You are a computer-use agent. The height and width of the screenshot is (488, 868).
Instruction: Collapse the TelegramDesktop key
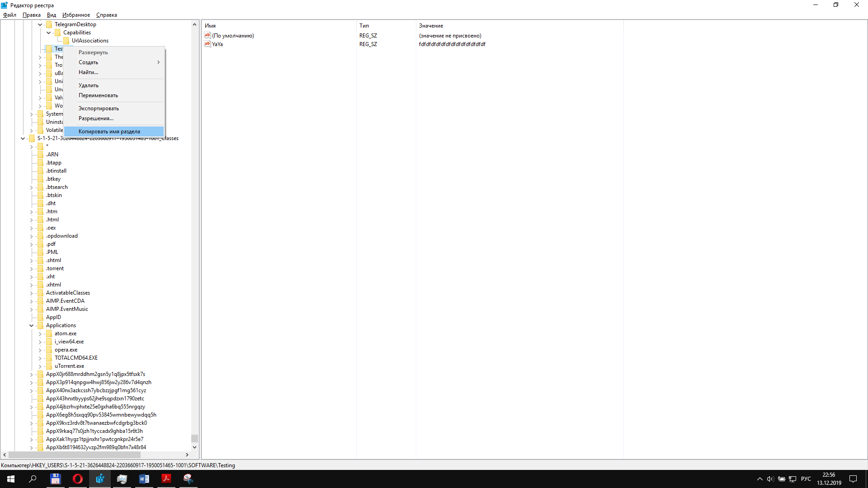pyautogui.click(x=40, y=24)
